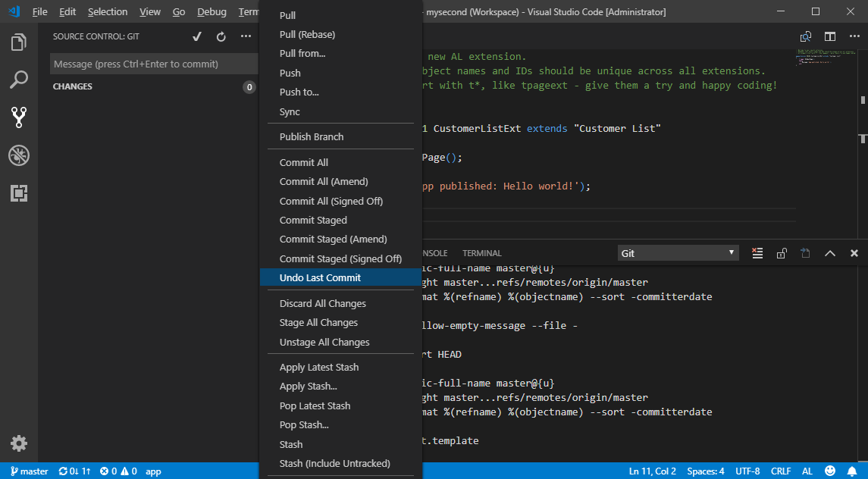Maximize the panel with the chevron up
The height and width of the screenshot is (479, 868).
click(x=829, y=253)
